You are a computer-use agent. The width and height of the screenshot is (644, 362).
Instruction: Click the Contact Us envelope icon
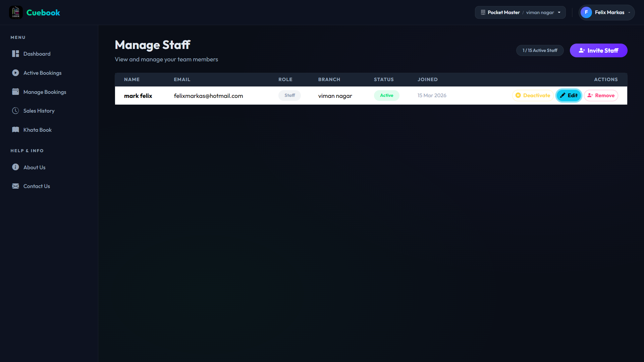click(15, 186)
